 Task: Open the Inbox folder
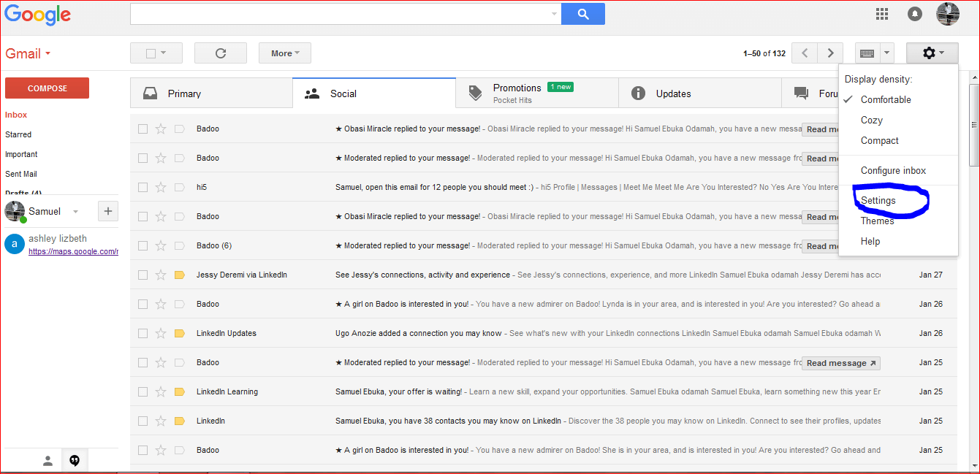(16, 115)
